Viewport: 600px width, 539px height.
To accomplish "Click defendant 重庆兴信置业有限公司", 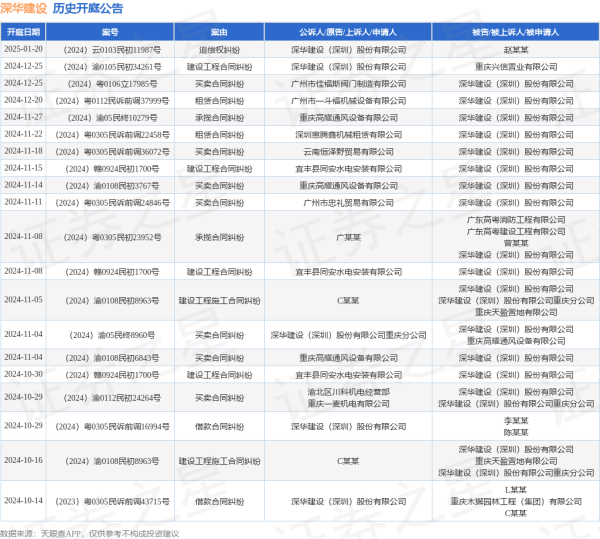I will (x=516, y=67).
